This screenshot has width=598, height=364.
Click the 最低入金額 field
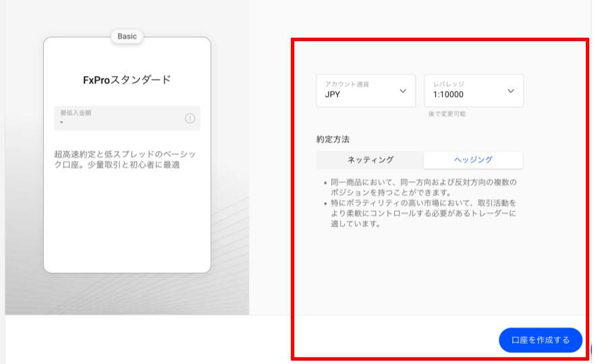click(127, 118)
